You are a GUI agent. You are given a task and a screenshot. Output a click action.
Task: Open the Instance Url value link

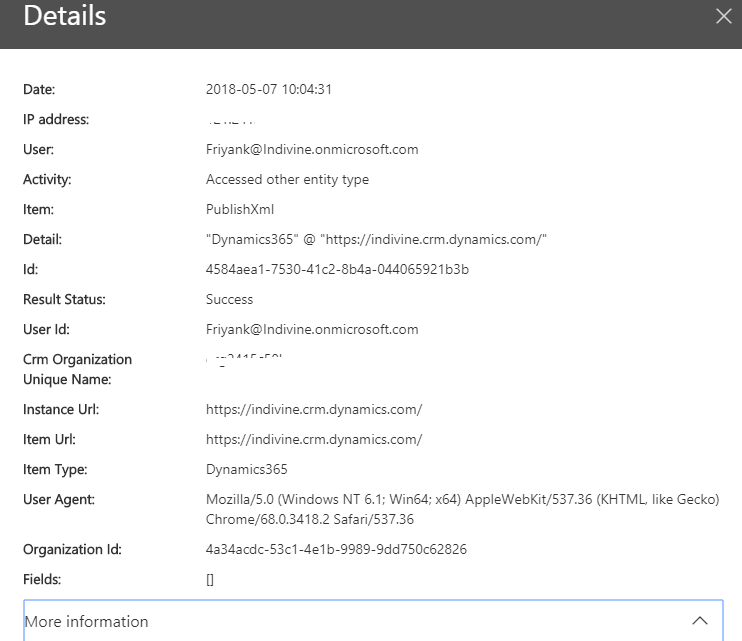(313, 410)
